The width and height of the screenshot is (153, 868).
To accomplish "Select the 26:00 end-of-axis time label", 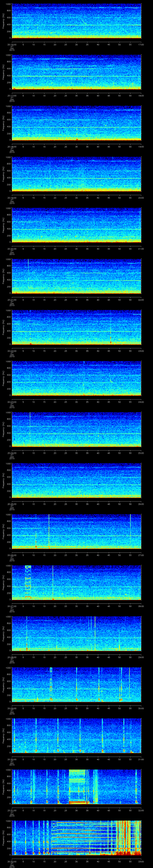I will pyautogui.click(x=141, y=504).
